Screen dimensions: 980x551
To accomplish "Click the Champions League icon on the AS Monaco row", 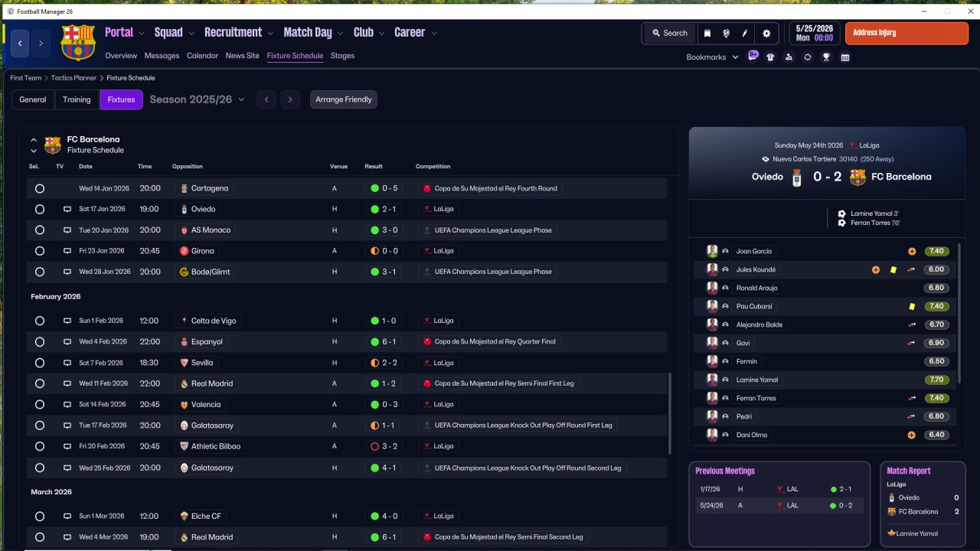I will point(426,230).
